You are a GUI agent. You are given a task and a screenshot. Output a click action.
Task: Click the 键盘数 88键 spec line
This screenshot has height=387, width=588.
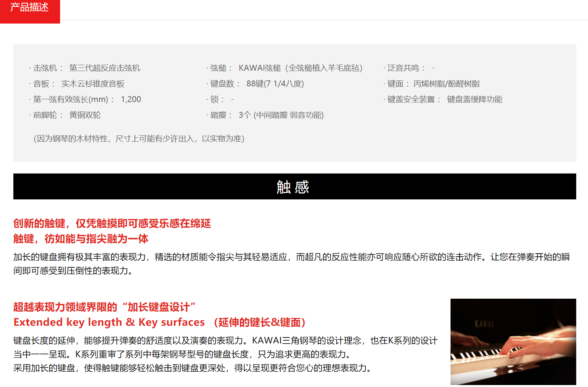tap(255, 84)
